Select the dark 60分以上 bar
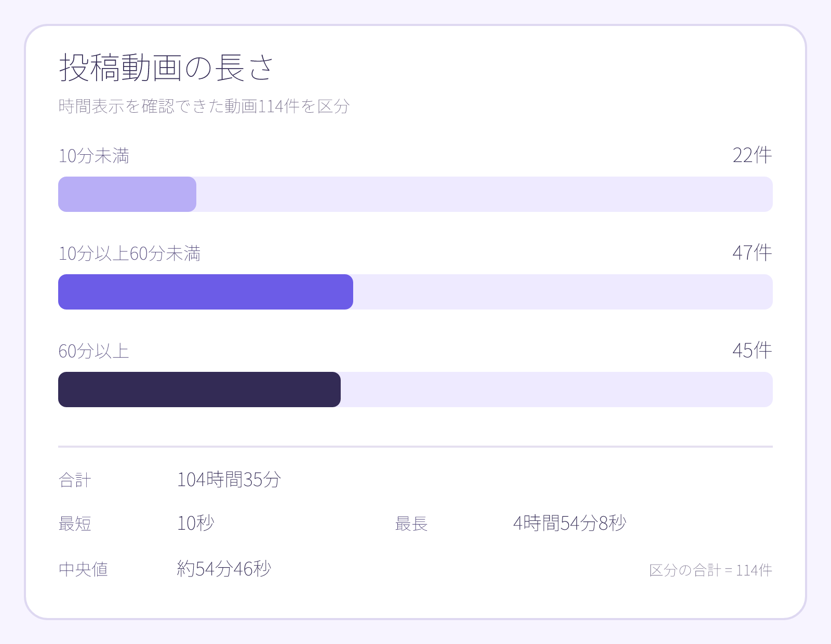 tap(199, 390)
